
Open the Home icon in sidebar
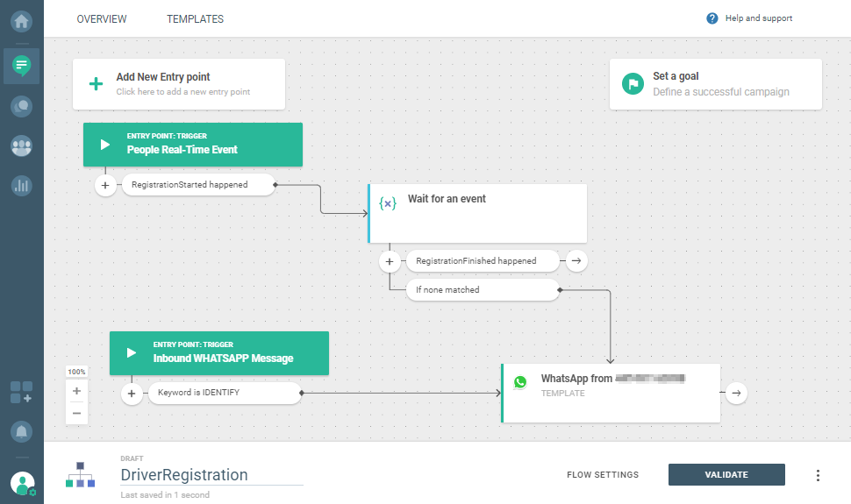(x=22, y=20)
